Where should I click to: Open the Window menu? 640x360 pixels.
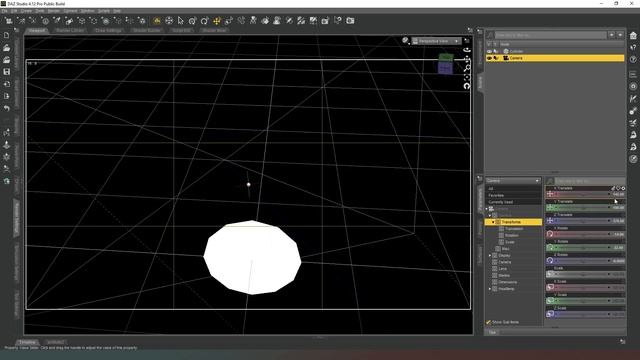(x=87, y=11)
